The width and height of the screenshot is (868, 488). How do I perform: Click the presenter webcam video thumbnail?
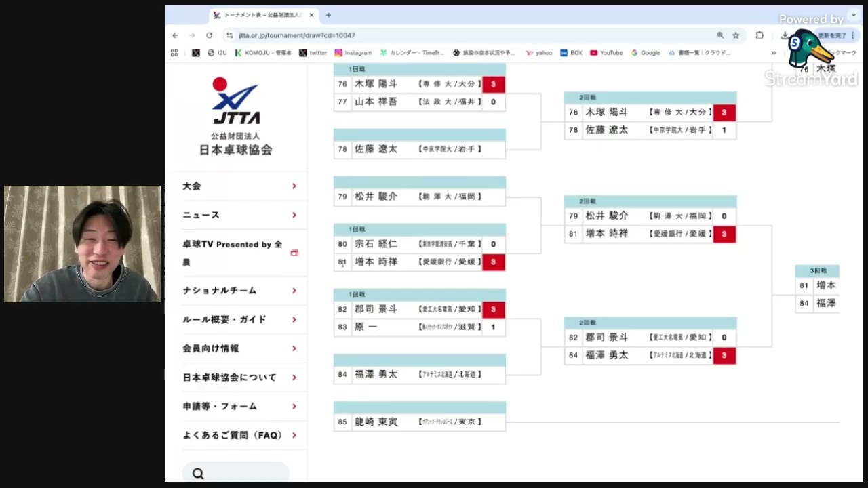coord(82,244)
